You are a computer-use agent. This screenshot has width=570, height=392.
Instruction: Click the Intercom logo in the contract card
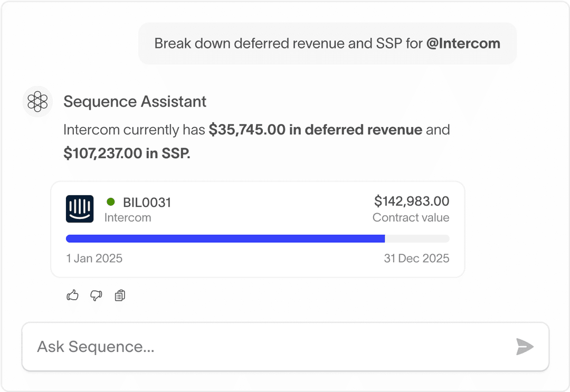80,209
